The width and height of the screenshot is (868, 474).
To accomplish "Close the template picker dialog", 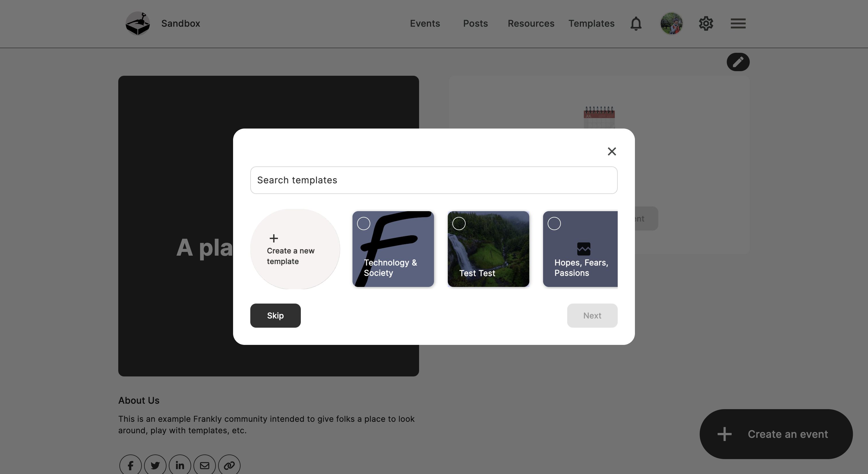I will [x=612, y=151].
